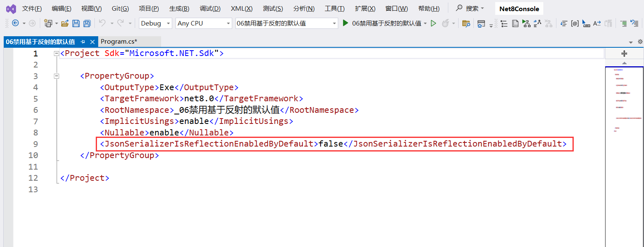This screenshot has width=644, height=247.
Task: Click the Visual Studio logo icon
Action: point(11,9)
